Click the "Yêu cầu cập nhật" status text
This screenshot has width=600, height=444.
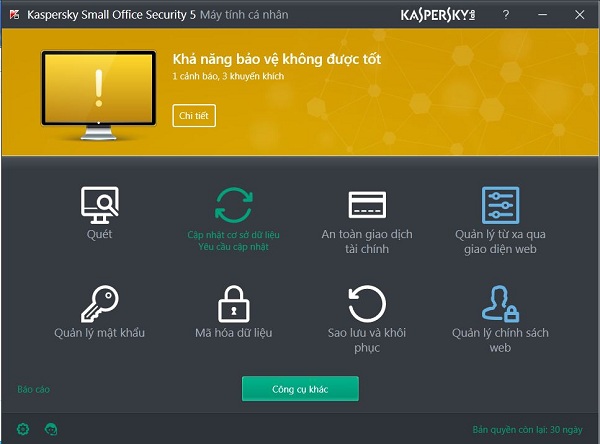[x=233, y=247]
